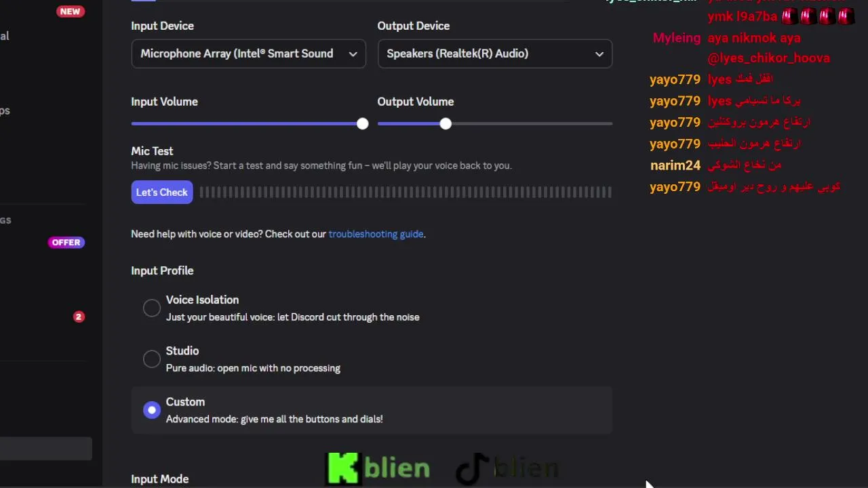
Task: Click the "Input Volume" label
Action: coord(164,102)
